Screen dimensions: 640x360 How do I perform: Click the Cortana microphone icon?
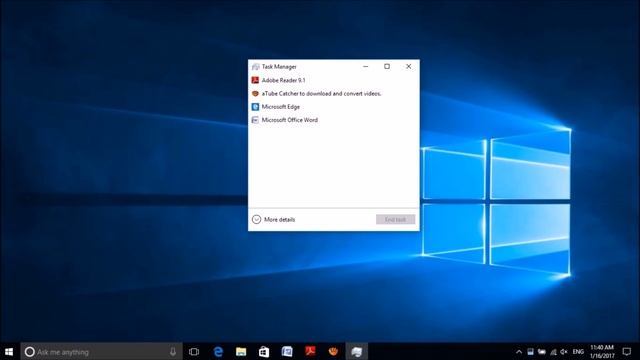click(x=173, y=351)
